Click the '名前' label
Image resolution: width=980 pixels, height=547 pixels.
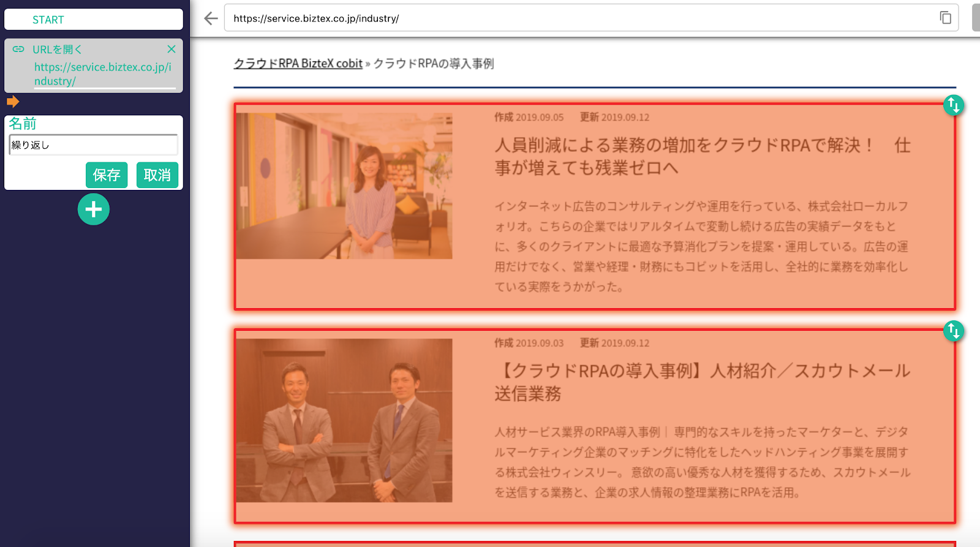click(x=23, y=124)
